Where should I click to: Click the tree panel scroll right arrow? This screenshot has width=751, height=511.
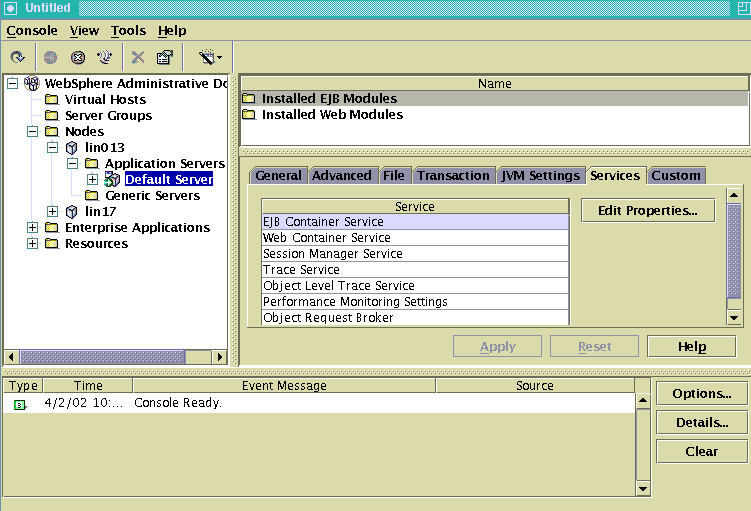pos(219,357)
